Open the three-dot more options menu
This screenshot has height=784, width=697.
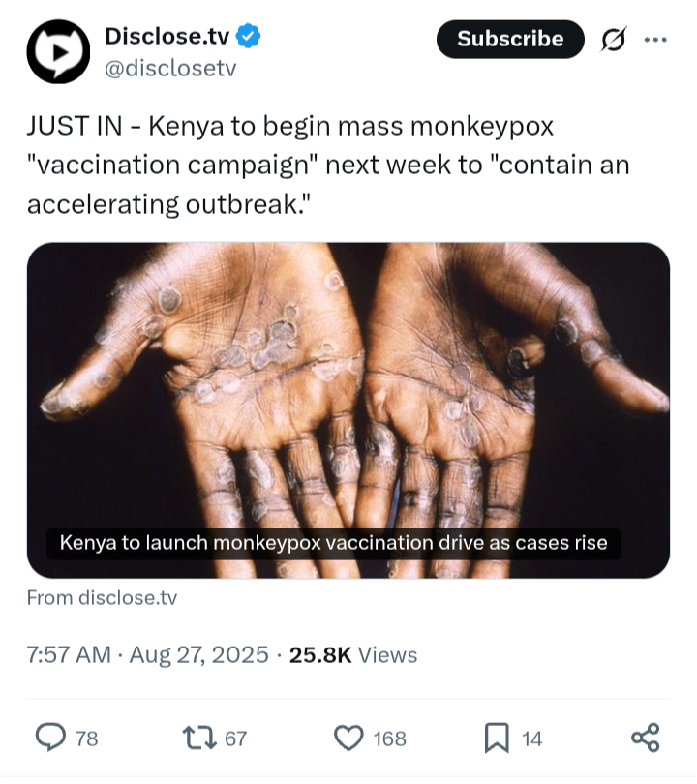pyautogui.click(x=655, y=40)
